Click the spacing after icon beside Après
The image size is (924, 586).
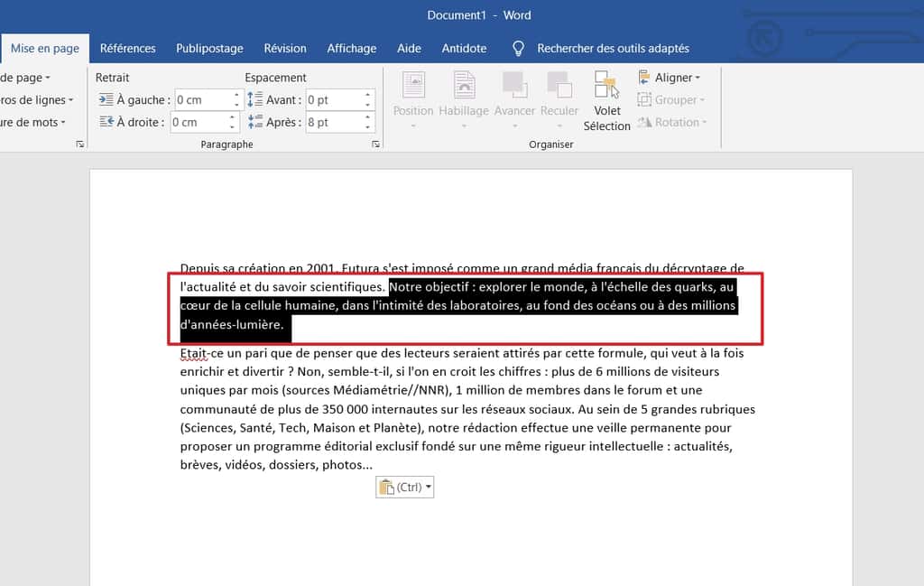coord(255,122)
